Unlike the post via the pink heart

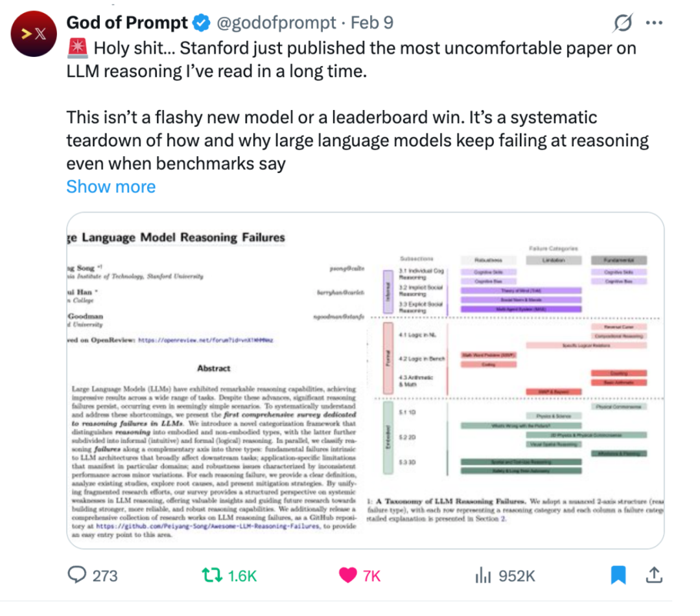348,575
